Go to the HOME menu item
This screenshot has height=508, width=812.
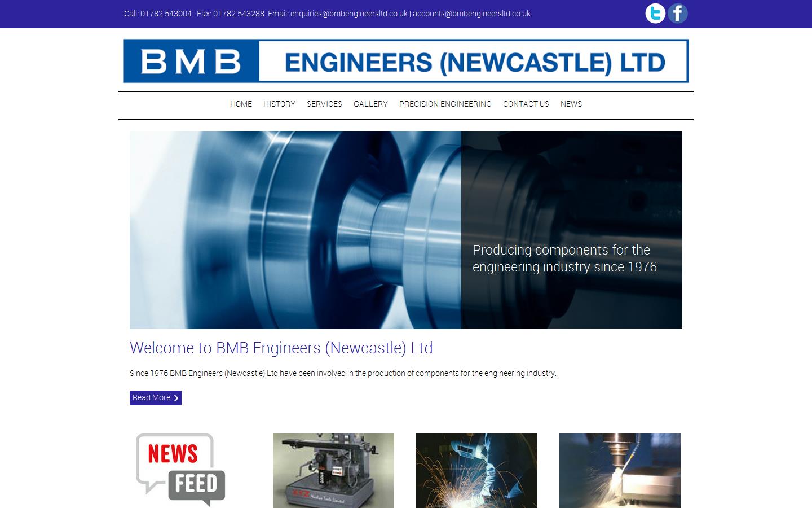click(x=241, y=104)
